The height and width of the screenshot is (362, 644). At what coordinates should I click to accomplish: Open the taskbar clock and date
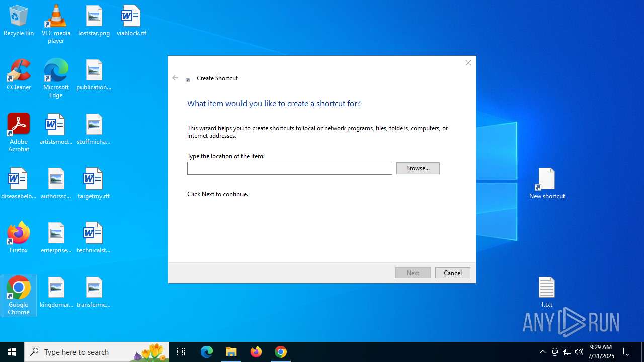(x=601, y=352)
